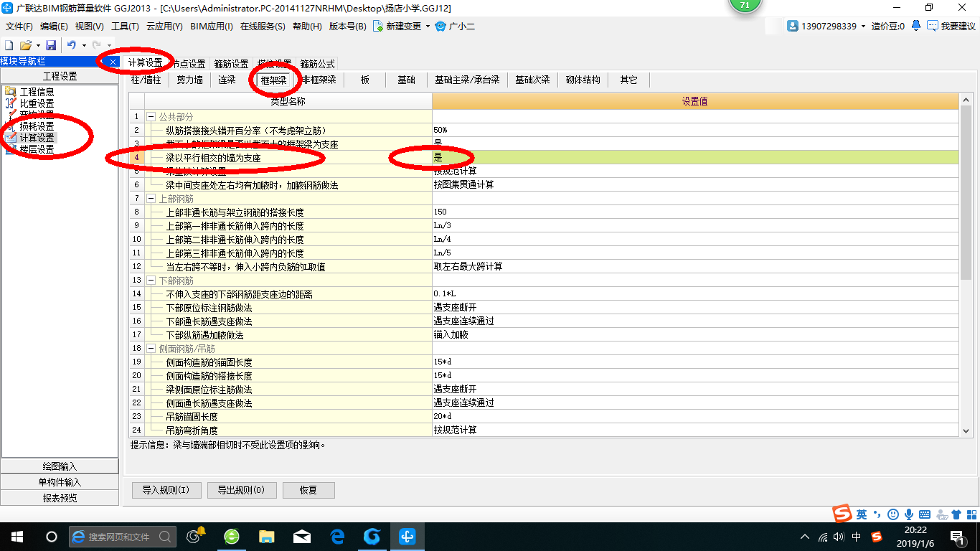The image size is (980, 551).
Task: Click the Windows Start button
Action: pyautogui.click(x=17, y=536)
